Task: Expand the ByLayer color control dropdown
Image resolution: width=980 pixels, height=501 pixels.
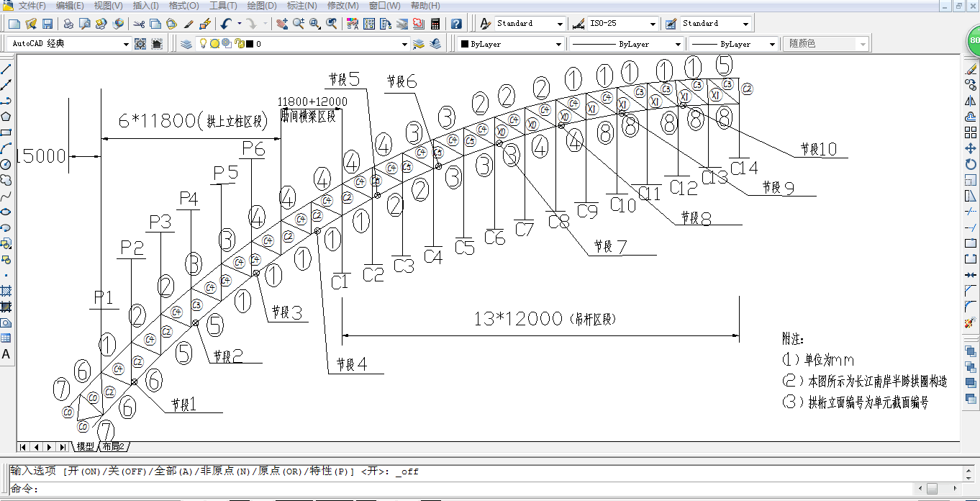Action: [x=558, y=44]
